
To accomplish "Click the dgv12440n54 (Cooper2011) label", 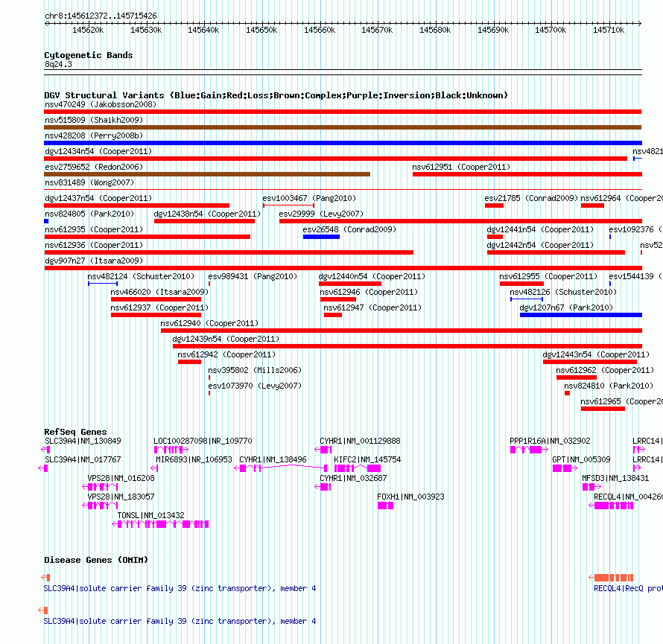I will (x=372, y=276).
